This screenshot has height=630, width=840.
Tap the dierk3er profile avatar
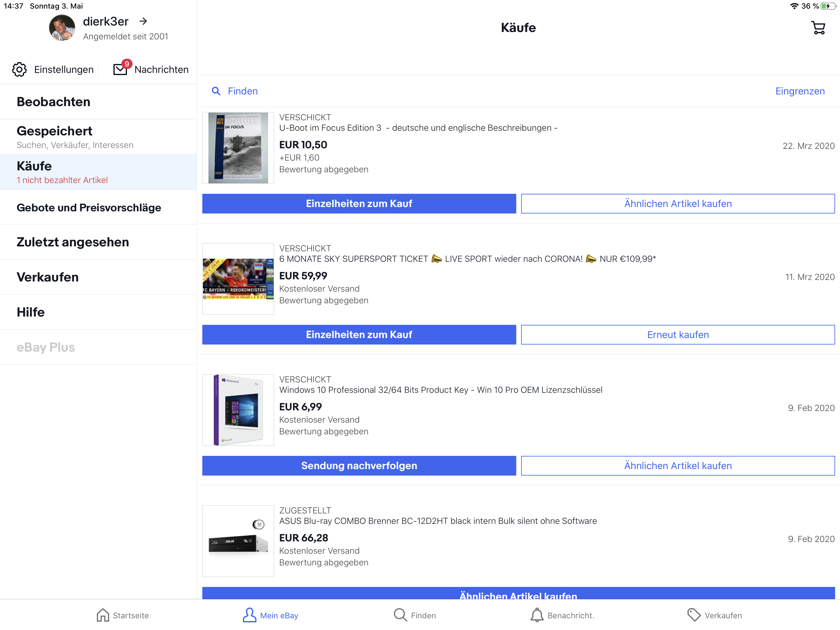[x=62, y=28]
